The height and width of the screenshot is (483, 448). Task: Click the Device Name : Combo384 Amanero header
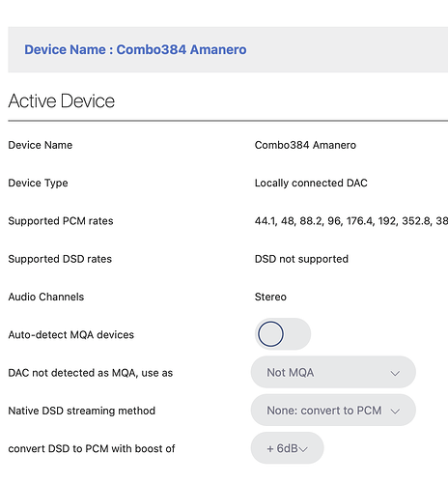(x=135, y=49)
